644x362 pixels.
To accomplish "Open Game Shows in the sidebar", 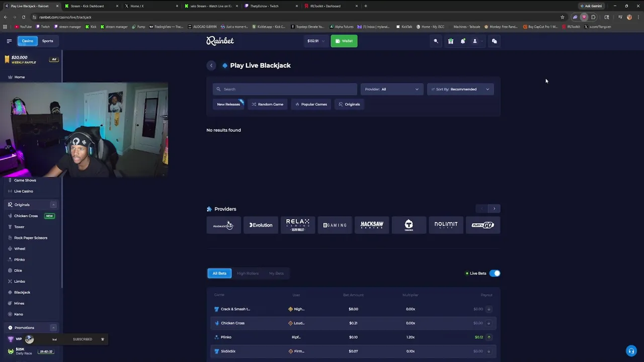I will click(x=25, y=180).
